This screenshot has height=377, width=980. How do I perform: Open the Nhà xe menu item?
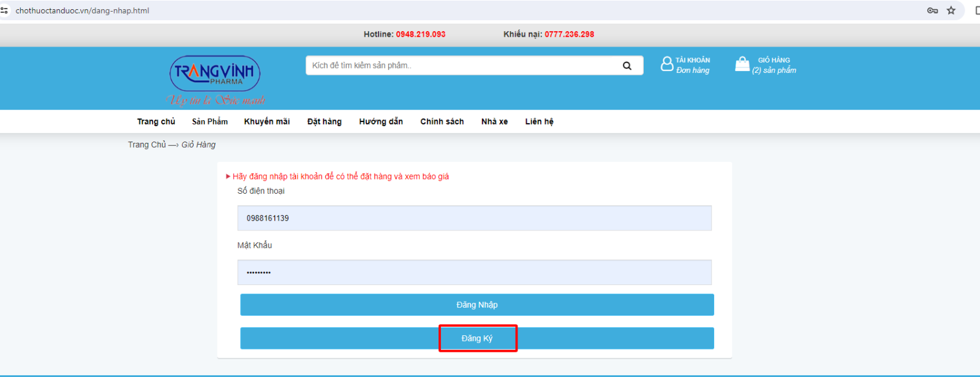(494, 121)
